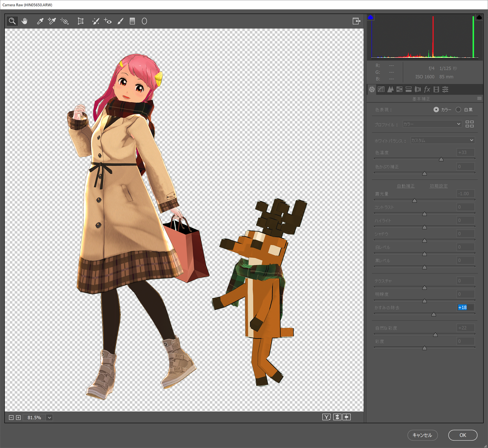488x448 pixels.
Task: Adjust the 自然な彩度 slider handle
Action: coord(435,335)
